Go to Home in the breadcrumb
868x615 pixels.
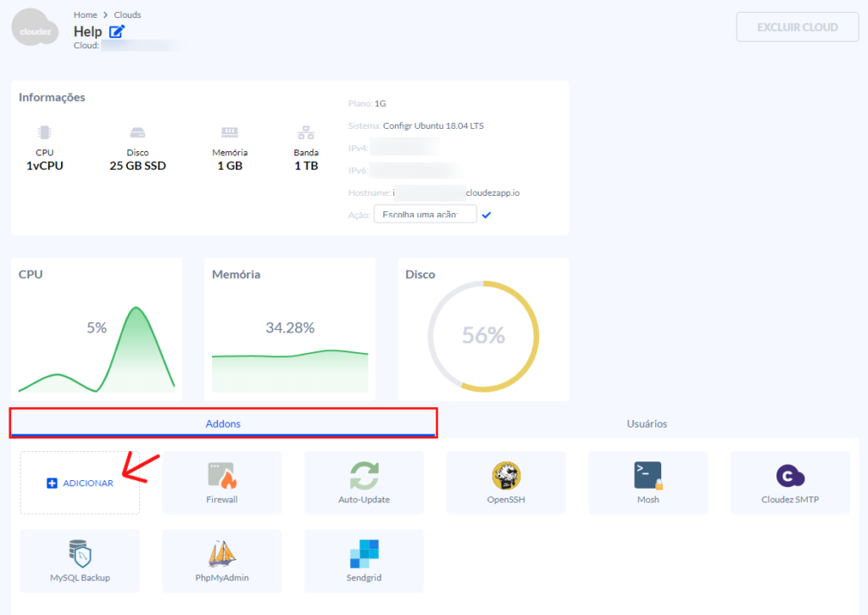pyautogui.click(x=85, y=14)
